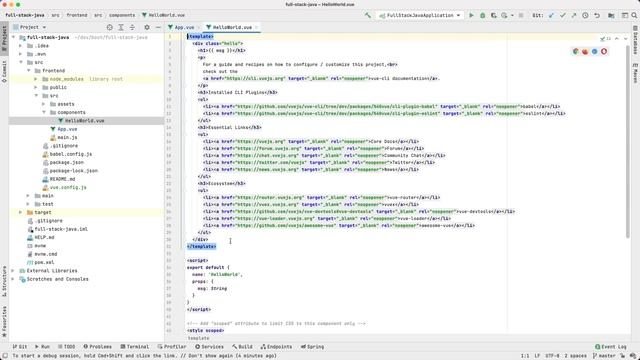The image size is (640, 360).
Task: Click Git update project arrow icon
Action: tap(551, 15)
